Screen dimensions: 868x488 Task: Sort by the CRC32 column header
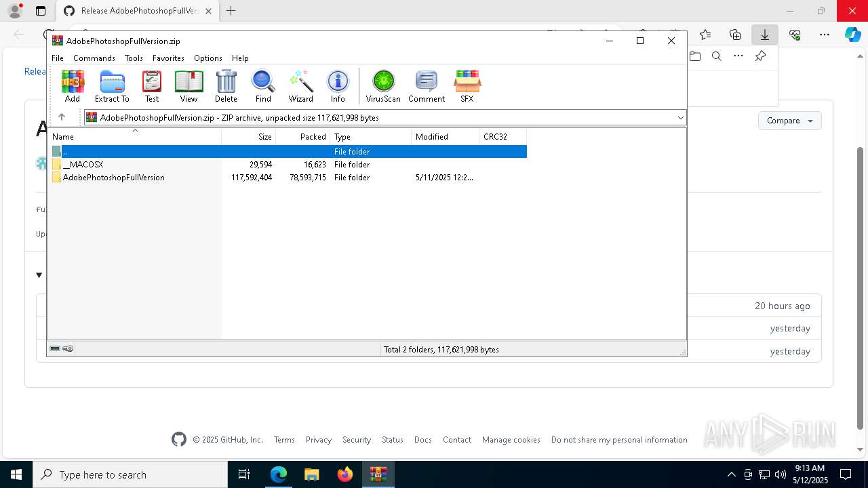(x=502, y=137)
